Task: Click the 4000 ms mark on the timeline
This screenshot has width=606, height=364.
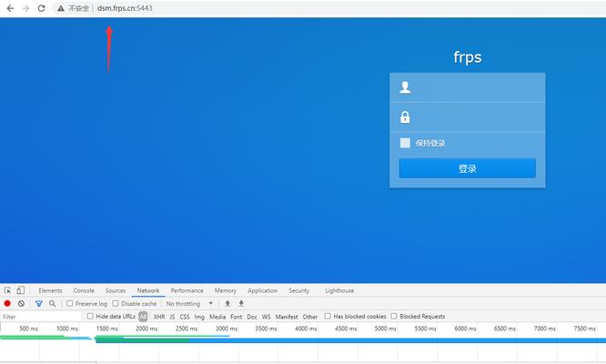Action: (306, 329)
